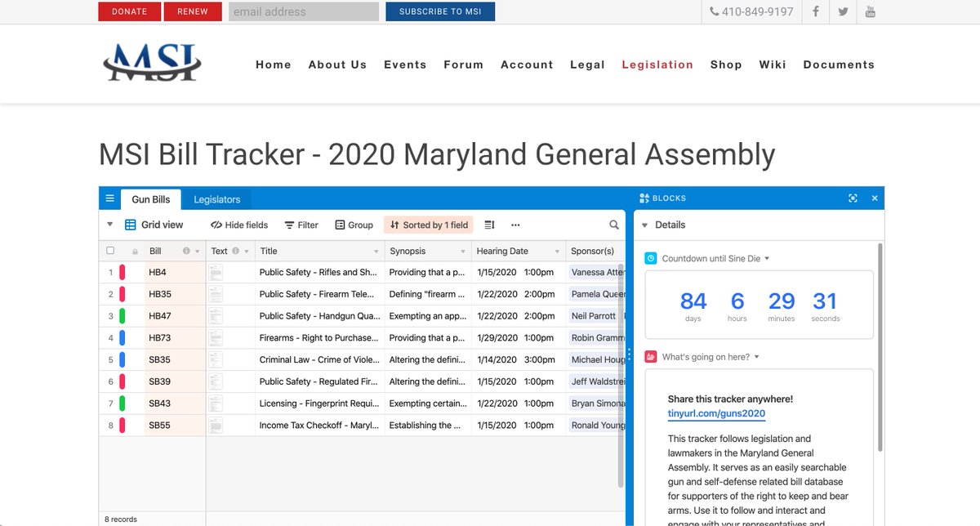The width and height of the screenshot is (980, 526).
Task: Open the Countdown until Sine Die dropdown
Action: point(767,259)
